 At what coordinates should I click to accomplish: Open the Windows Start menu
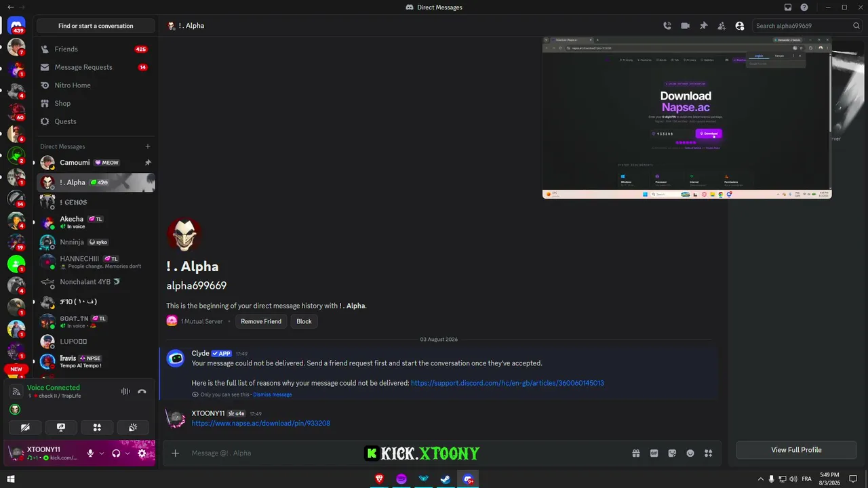[11, 479]
